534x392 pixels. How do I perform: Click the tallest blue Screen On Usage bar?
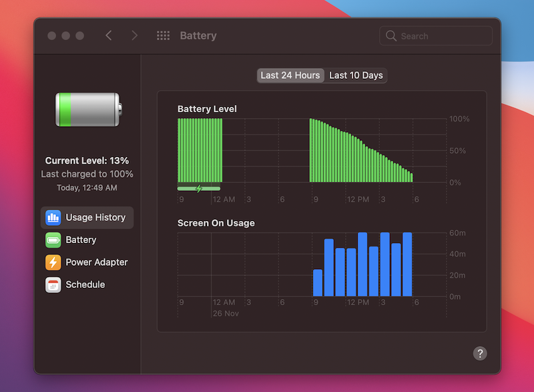pos(362,264)
